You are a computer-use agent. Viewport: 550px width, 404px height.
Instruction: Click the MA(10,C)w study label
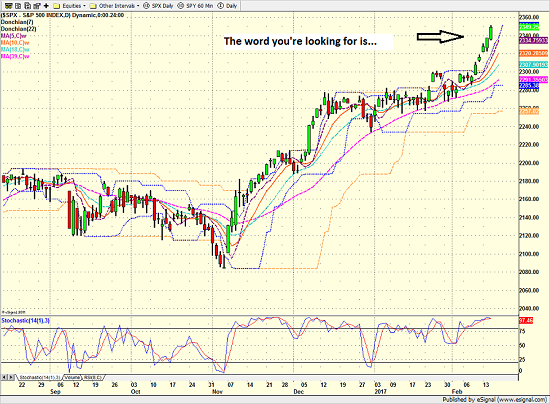pos(15,42)
